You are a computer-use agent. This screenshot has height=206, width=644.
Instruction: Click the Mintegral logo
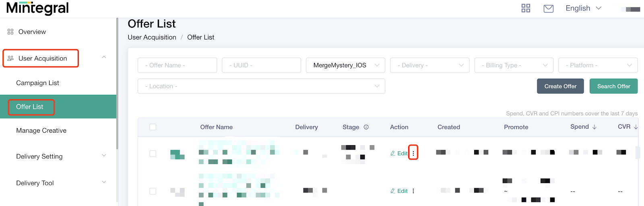coord(37,8)
